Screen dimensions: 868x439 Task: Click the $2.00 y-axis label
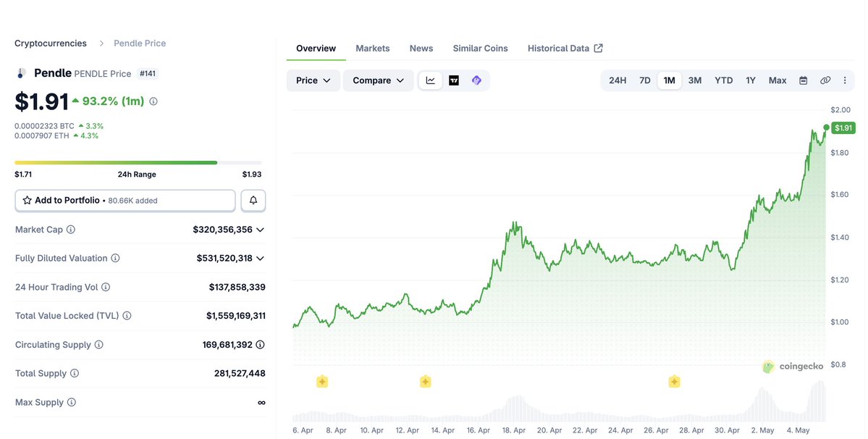point(840,109)
